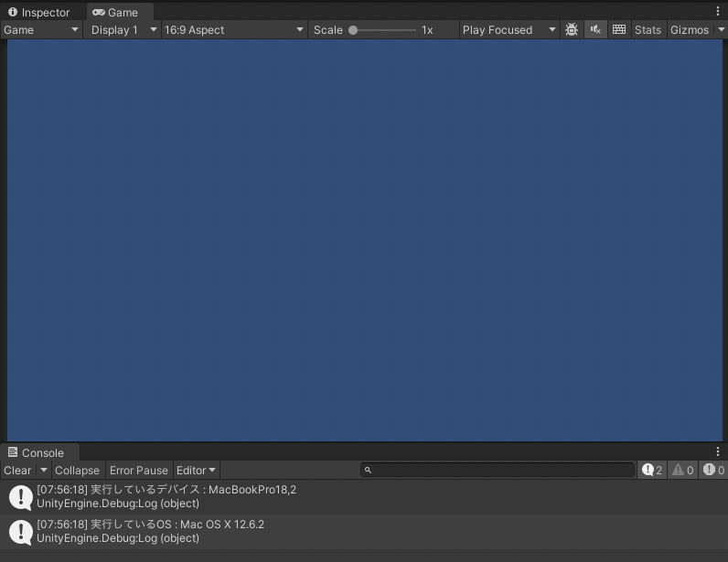Focus the Console search field
Image resolution: width=728 pixels, height=562 pixels.
click(498, 470)
